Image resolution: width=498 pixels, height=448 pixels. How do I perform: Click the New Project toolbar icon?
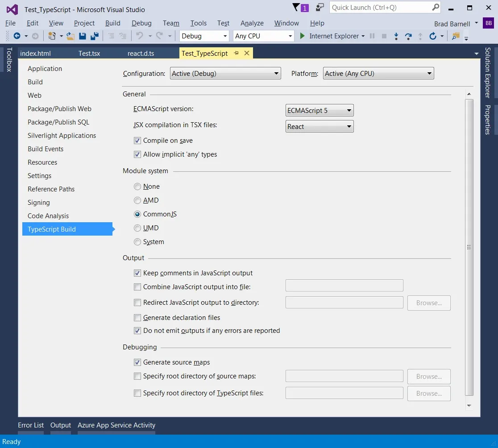52,36
